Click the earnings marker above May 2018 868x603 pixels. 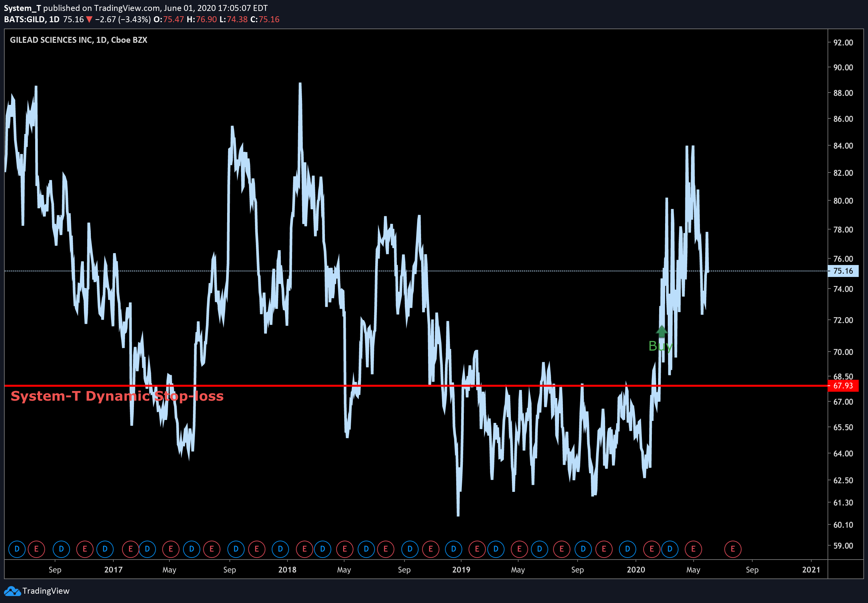344,549
